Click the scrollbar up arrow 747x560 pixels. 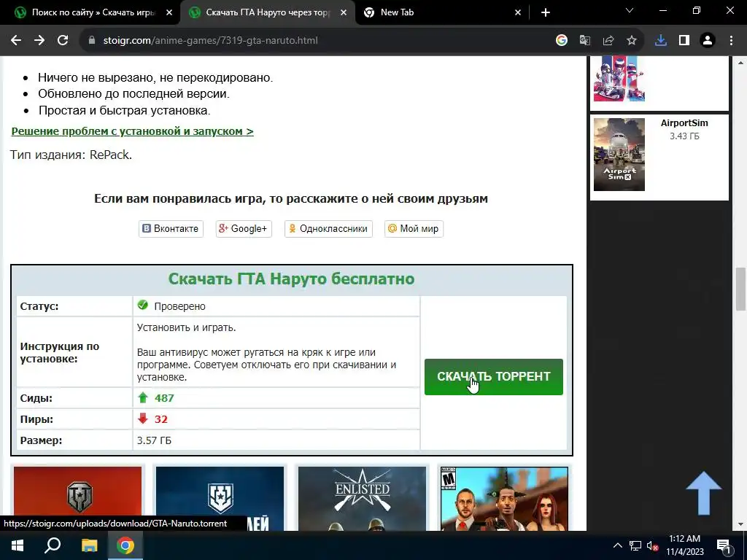[x=740, y=63]
